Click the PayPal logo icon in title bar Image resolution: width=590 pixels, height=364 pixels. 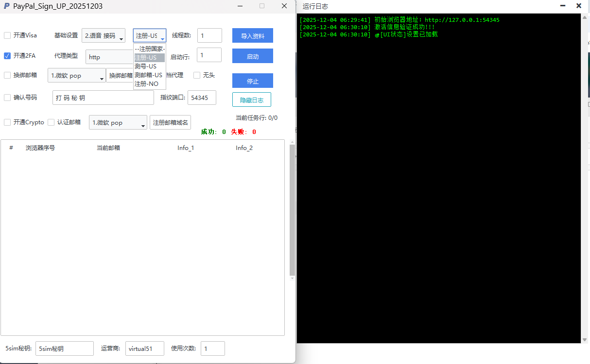(x=6, y=6)
